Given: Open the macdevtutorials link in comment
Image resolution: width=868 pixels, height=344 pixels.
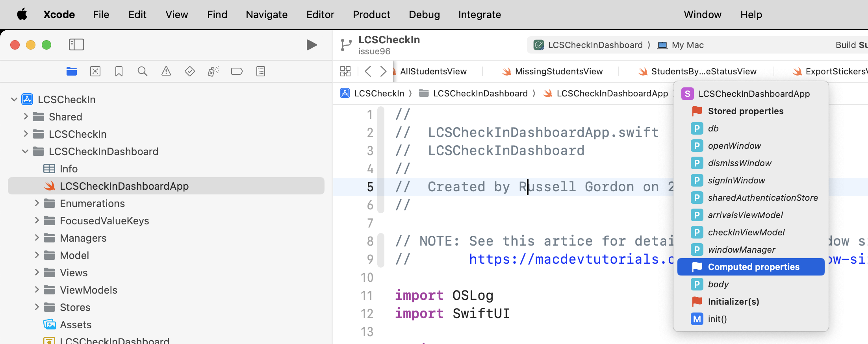Looking at the screenshot, I should [571, 259].
